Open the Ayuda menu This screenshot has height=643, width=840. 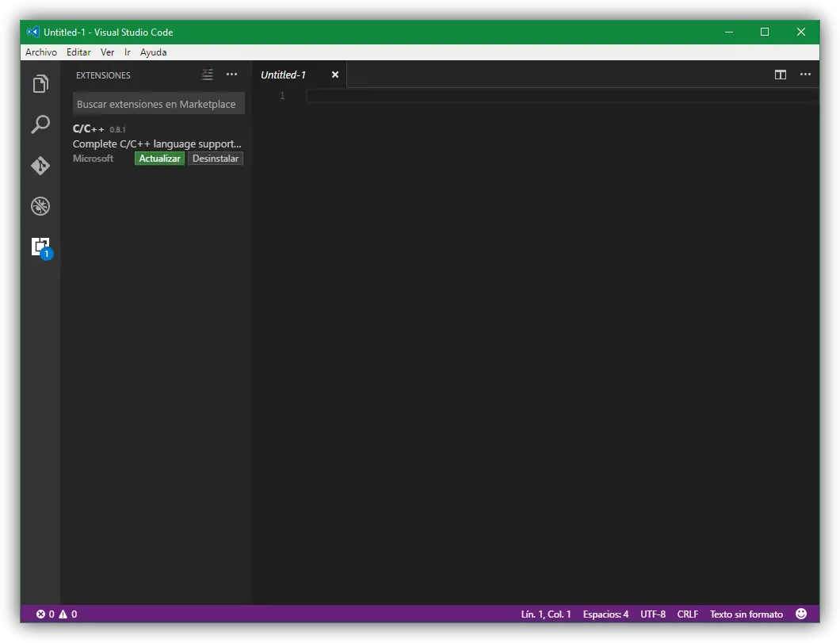point(153,52)
